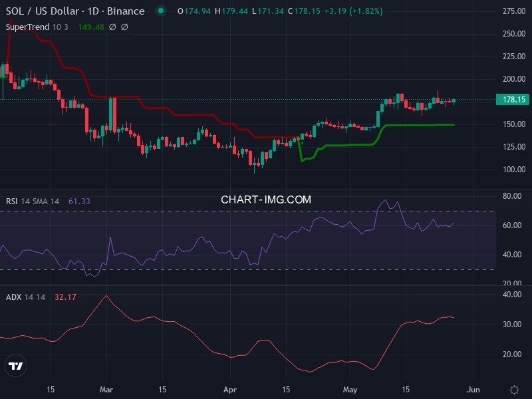Click the SuperTrend 10 3 indicator label
This screenshot has width=532, height=399.
[37, 27]
